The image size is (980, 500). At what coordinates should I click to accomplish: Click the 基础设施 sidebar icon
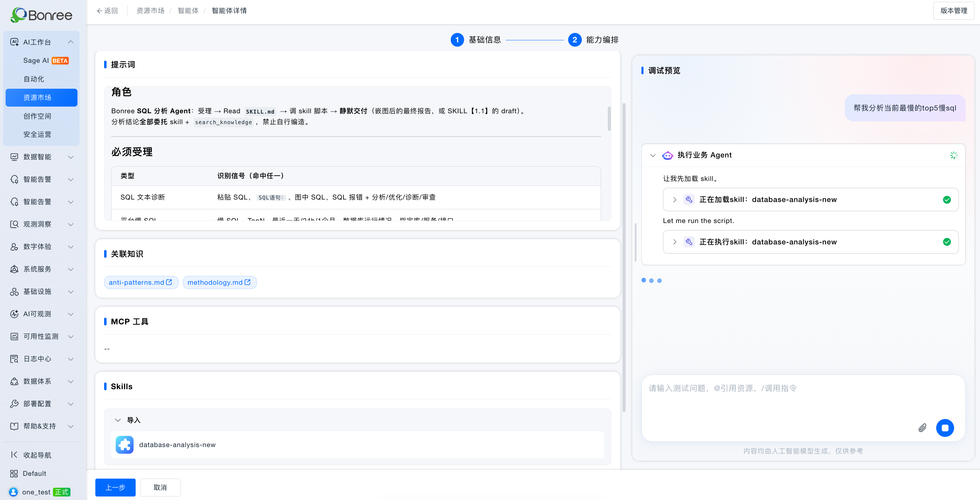(14, 291)
